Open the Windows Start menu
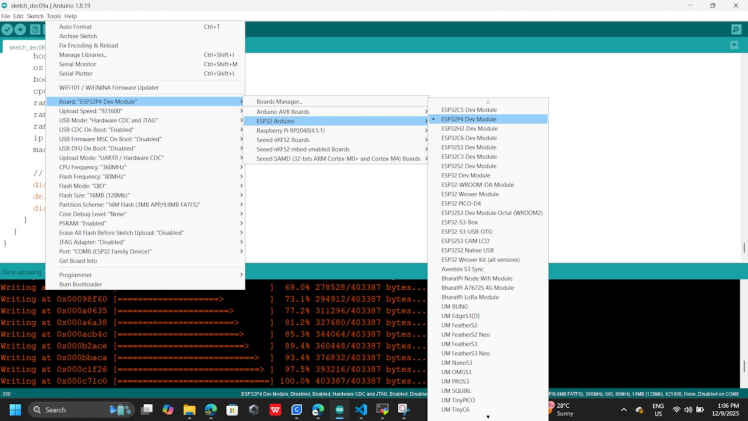This screenshot has width=748, height=421. [x=15, y=410]
